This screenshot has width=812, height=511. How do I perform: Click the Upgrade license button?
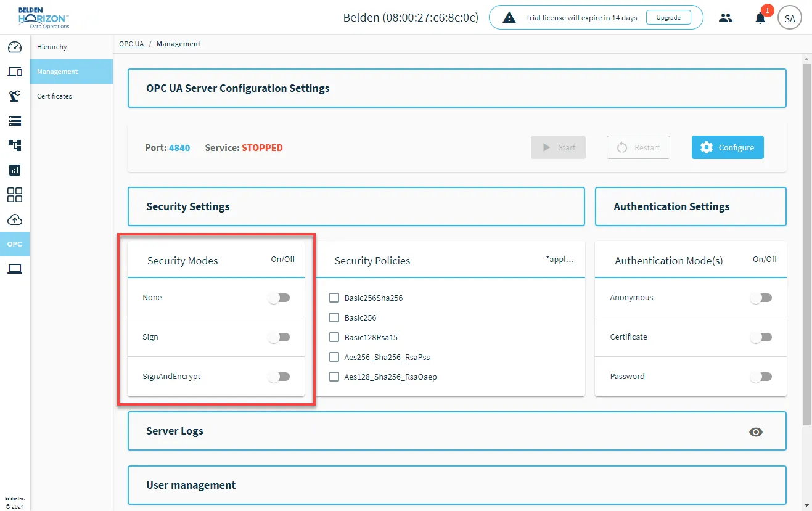tap(668, 18)
